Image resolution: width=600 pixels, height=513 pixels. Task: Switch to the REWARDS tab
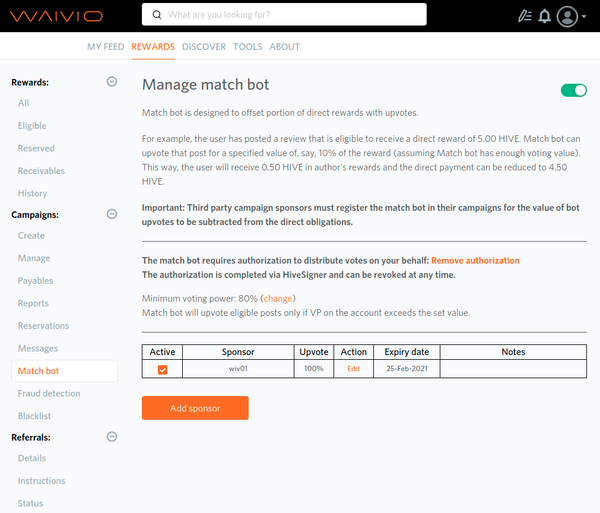click(x=153, y=47)
